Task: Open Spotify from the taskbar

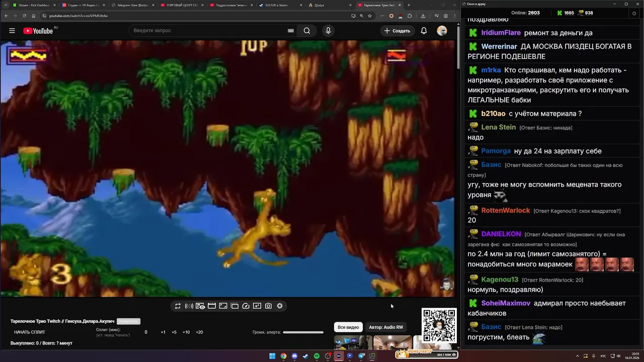Action: tap(316, 356)
